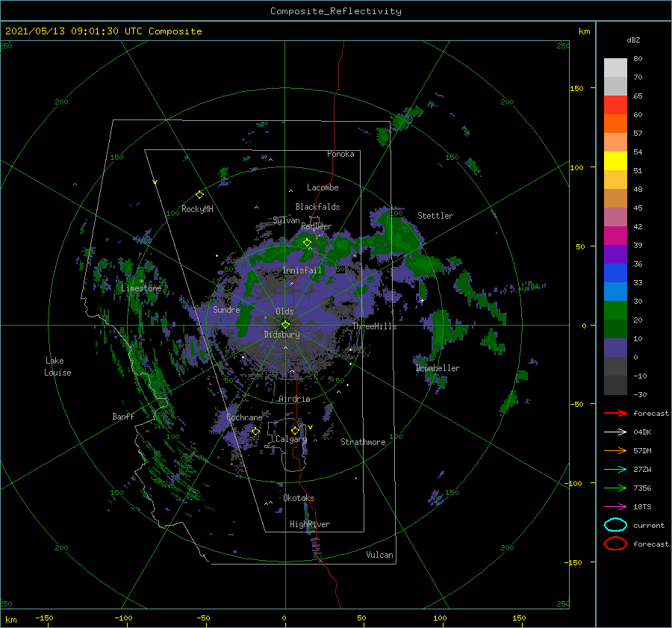This screenshot has width=672, height=628.
Task: Click the 7356 legend label
Action: [642, 488]
